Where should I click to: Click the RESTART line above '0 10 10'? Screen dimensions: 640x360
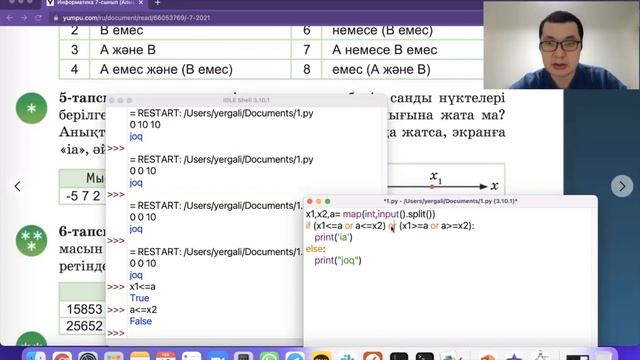[222, 113]
